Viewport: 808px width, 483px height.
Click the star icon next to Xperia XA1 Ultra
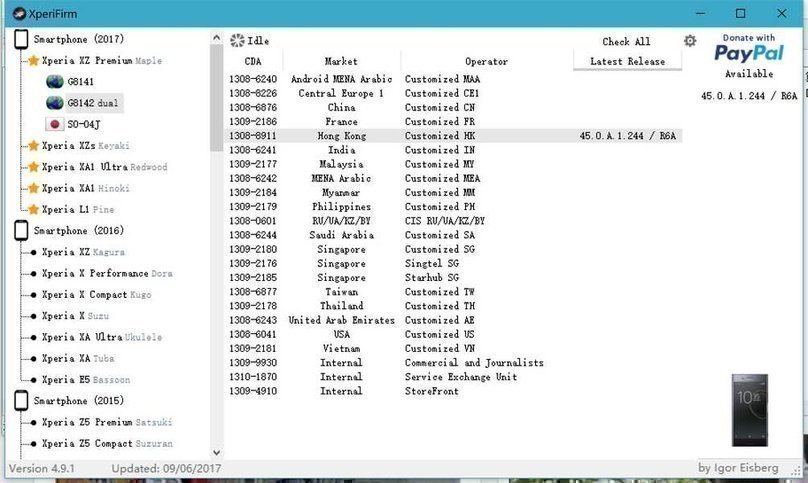tap(33, 166)
